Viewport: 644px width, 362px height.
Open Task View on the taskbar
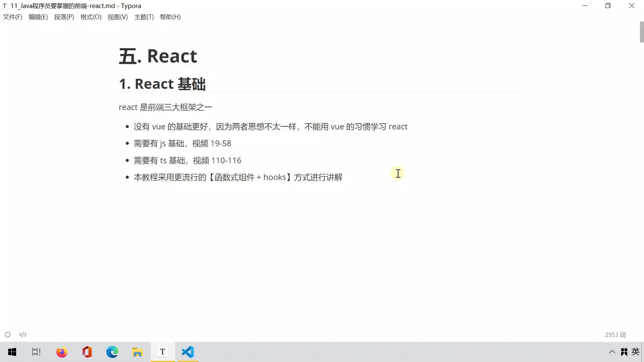(36, 352)
